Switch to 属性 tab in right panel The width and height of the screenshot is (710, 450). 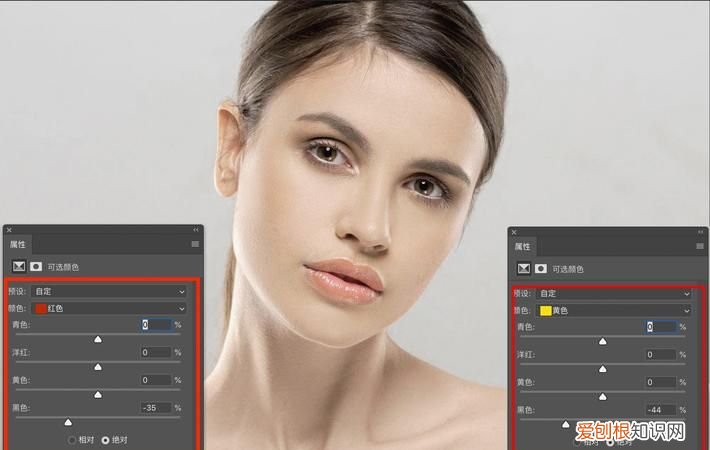click(x=522, y=246)
